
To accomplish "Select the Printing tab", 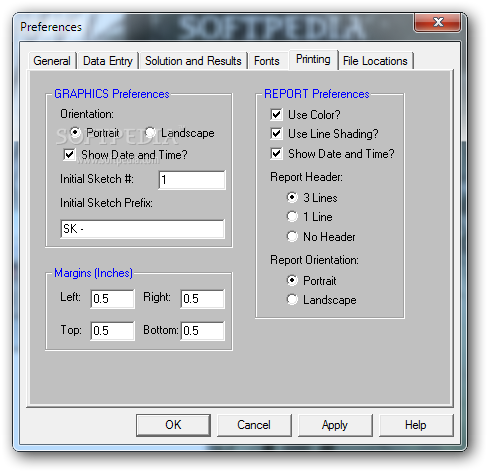I will [313, 60].
